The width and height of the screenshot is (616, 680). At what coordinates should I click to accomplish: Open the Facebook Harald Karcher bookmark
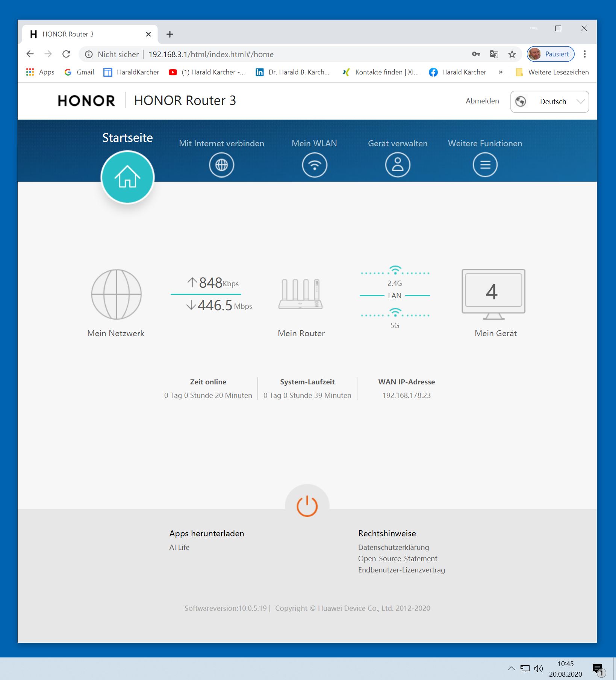[457, 72]
